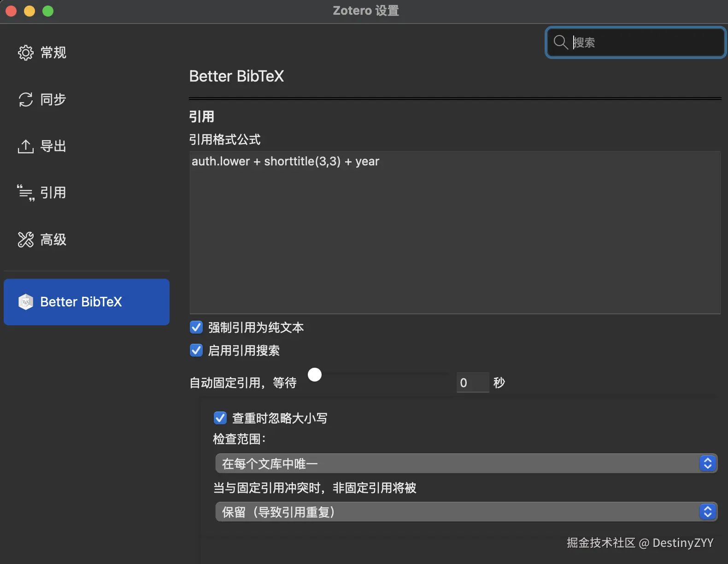
Task: Switch to the 高级 settings pane
Action: pos(53,240)
